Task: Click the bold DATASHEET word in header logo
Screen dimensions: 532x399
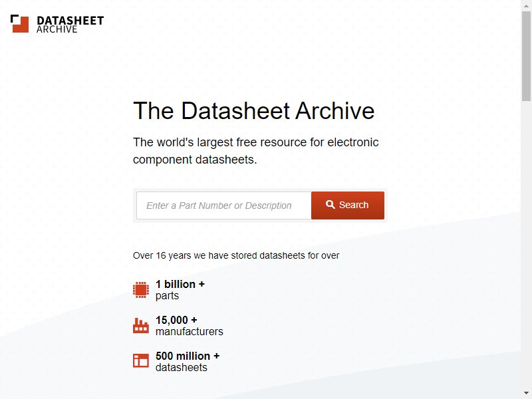Action: (x=70, y=21)
